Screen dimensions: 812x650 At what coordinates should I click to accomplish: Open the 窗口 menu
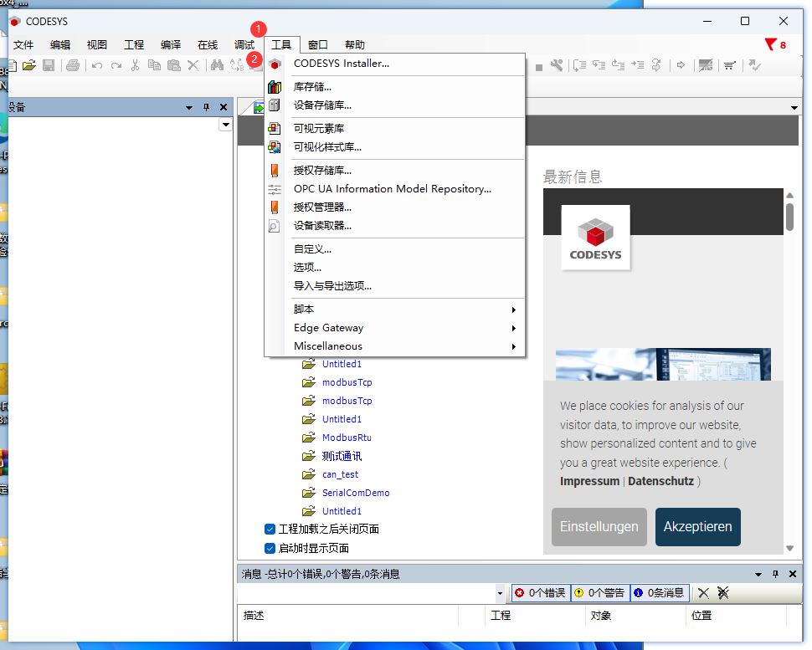point(317,45)
